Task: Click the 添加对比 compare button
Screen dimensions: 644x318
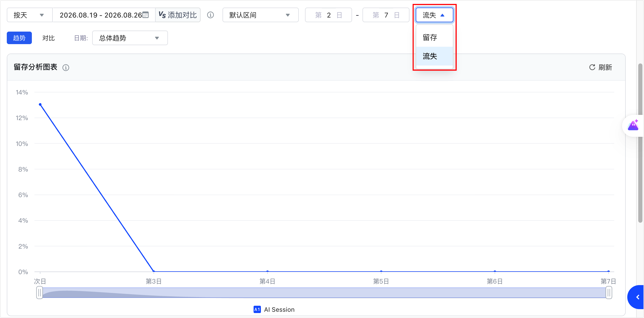Action: click(178, 15)
